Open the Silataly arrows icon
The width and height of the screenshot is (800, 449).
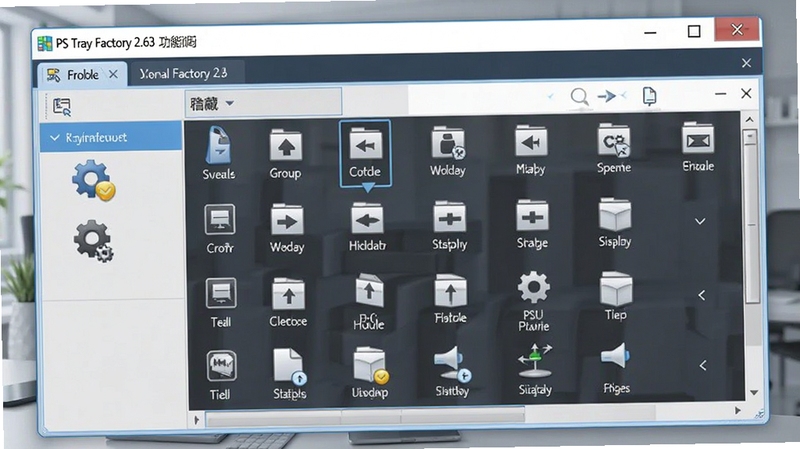click(x=535, y=361)
